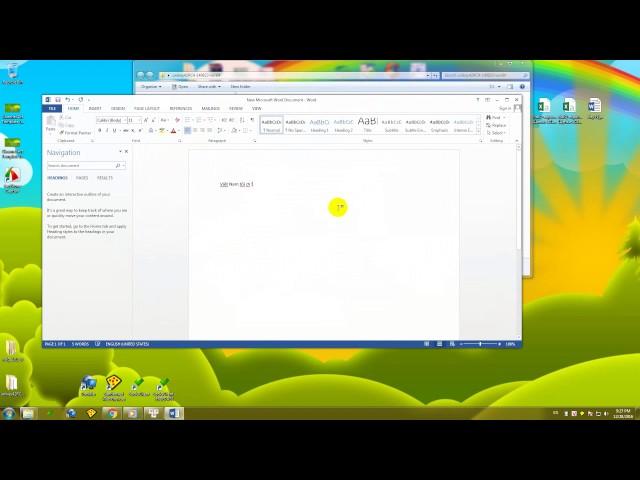Viewport: 640px width, 480px height.
Task: Apply the Title style from the gallery
Action: tap(367, 125)
